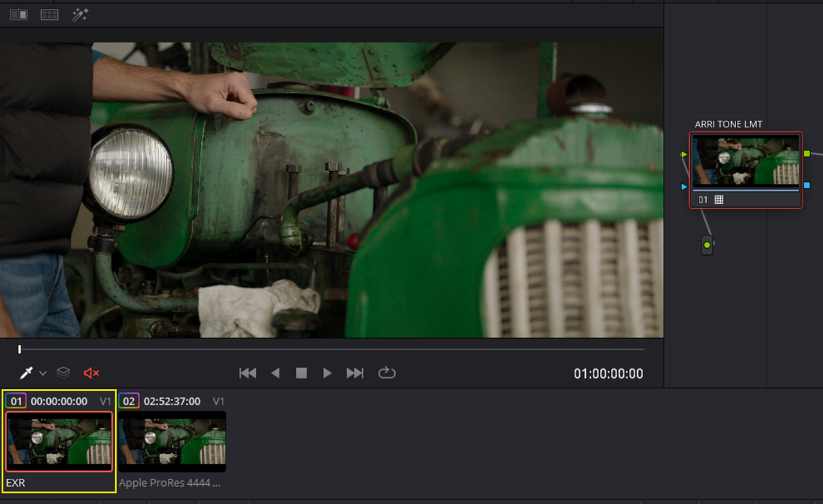Play the clip forward
This screenshot has height=504, width=823.
coord(327,373)
